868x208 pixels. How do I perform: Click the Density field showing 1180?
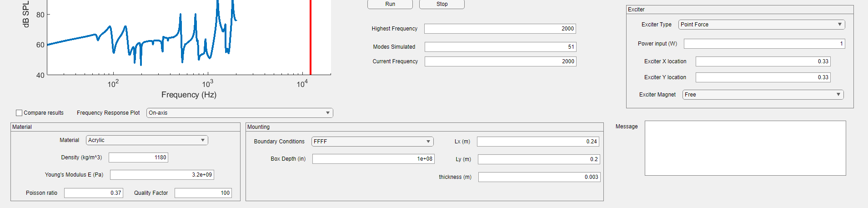[138, 157]
